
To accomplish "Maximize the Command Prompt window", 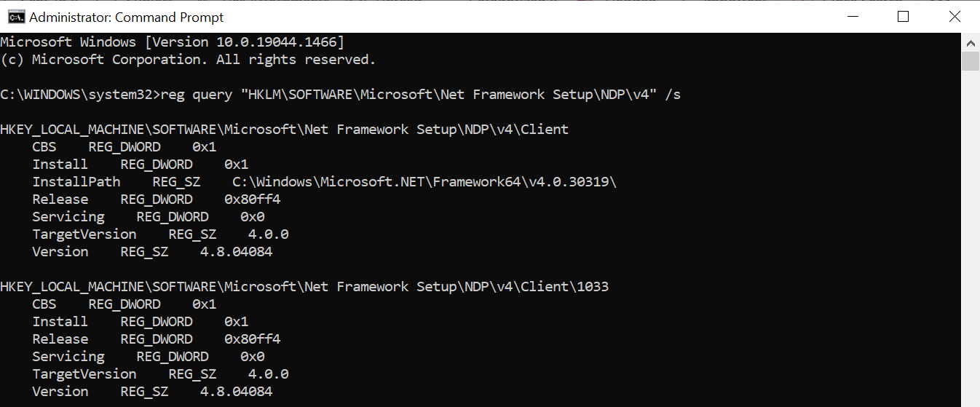I will 903,17.
